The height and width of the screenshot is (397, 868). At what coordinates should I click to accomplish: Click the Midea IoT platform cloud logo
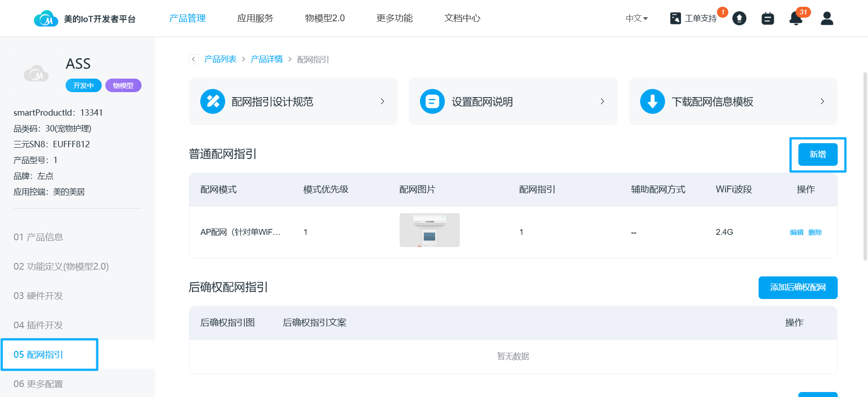tap(46, 19)
